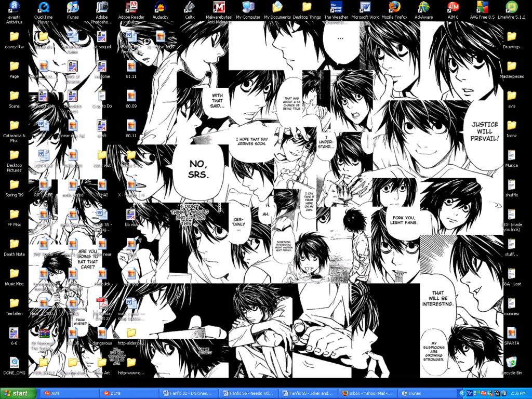Open the avast! Antivirus desktop shortcut
Viewport: 532px width, 399px height.
(14, 13)
